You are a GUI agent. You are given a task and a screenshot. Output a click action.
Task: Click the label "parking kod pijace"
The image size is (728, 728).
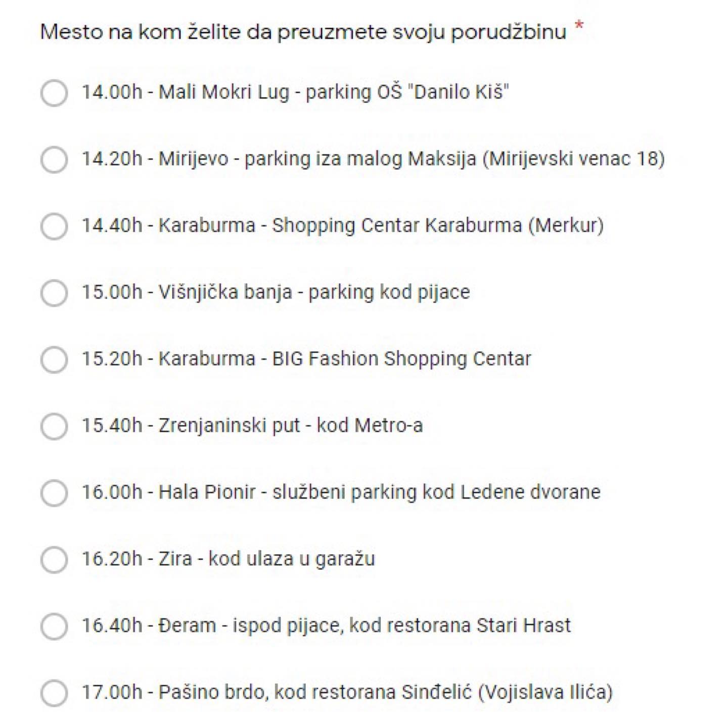pyautogui.click(x=389, y=293)
